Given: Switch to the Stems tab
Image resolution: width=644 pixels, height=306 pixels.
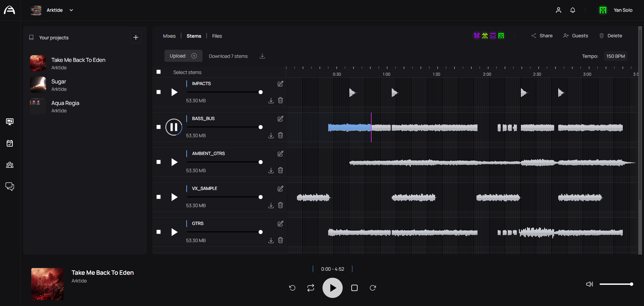Looking at the screenshot, I should pos(194,36).
